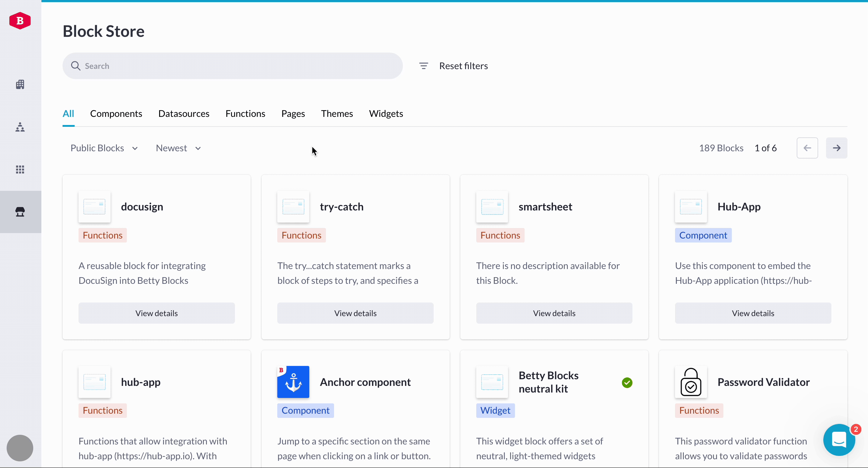Click the Functions tag on docusign card
The image size is (868, 468).
[103, 235]
